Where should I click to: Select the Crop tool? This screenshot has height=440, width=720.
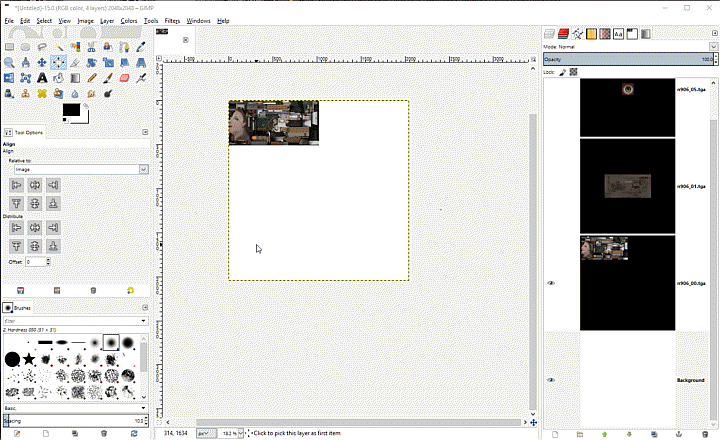coord(75,62)
